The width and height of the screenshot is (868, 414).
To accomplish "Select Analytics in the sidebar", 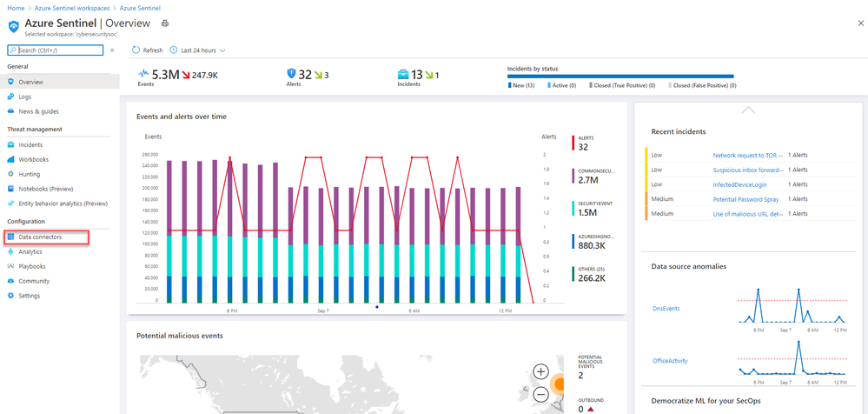I will tap(30, 251).
